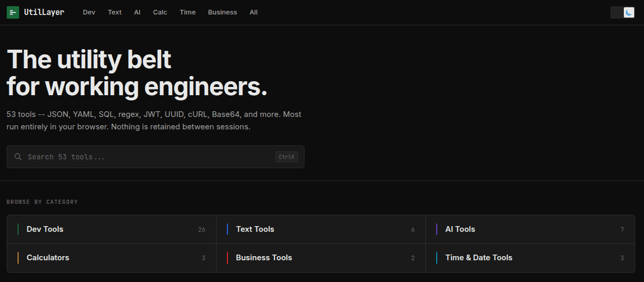Click the CtrlK shortcut badge
The height and width of the screenshot is (282, 644).
click(287, 157)
